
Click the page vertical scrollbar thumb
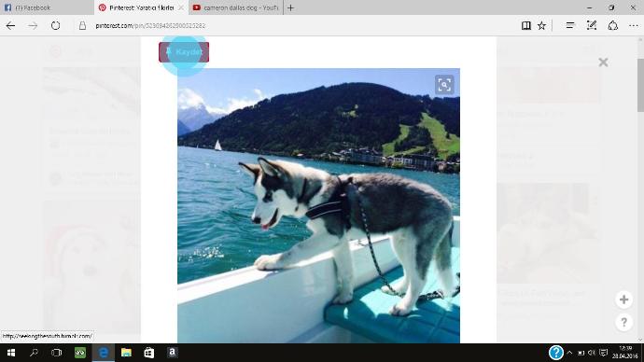pyautogui.click(x=640, y=85)
